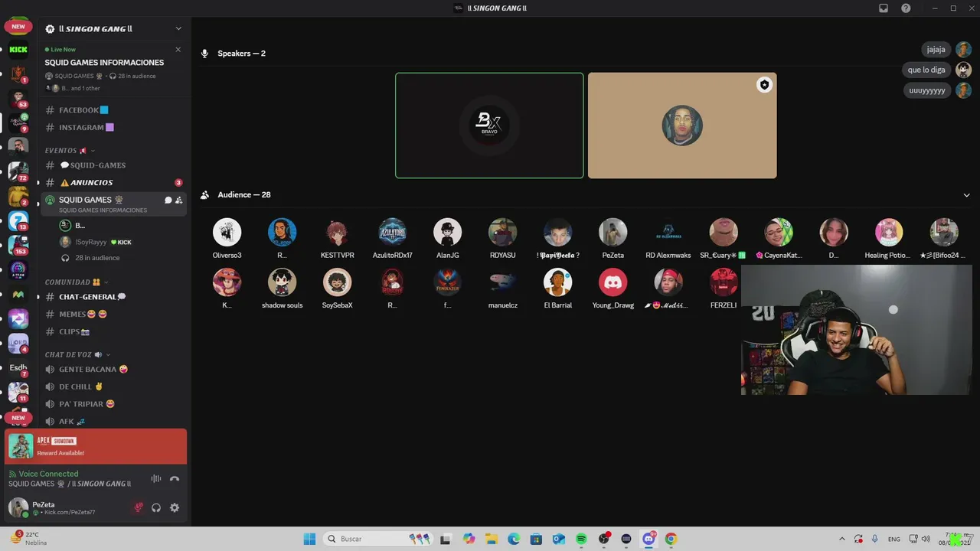Screen dimensions: 980x551
Task: Join the AFK voice channel
Action: 114,422
